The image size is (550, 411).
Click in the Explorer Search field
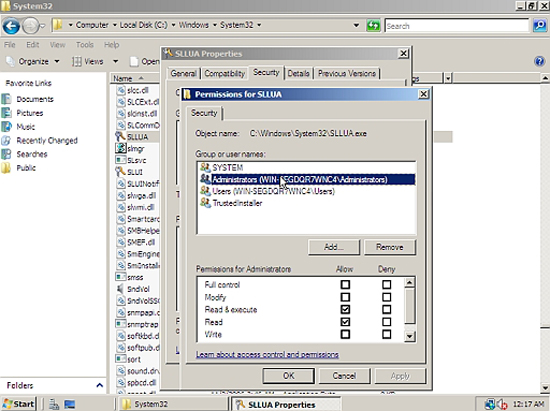(x=456, y=26)
